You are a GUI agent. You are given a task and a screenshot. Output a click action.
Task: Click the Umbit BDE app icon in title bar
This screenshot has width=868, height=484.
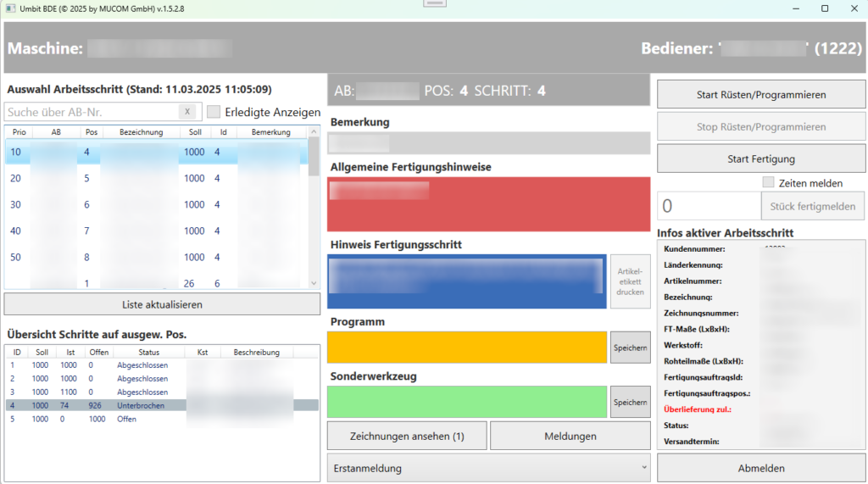10,8
